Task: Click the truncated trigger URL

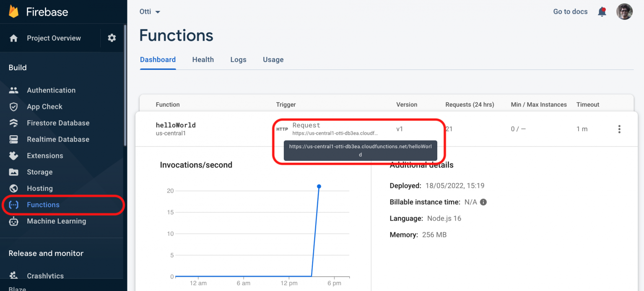Action: (335, 133)
